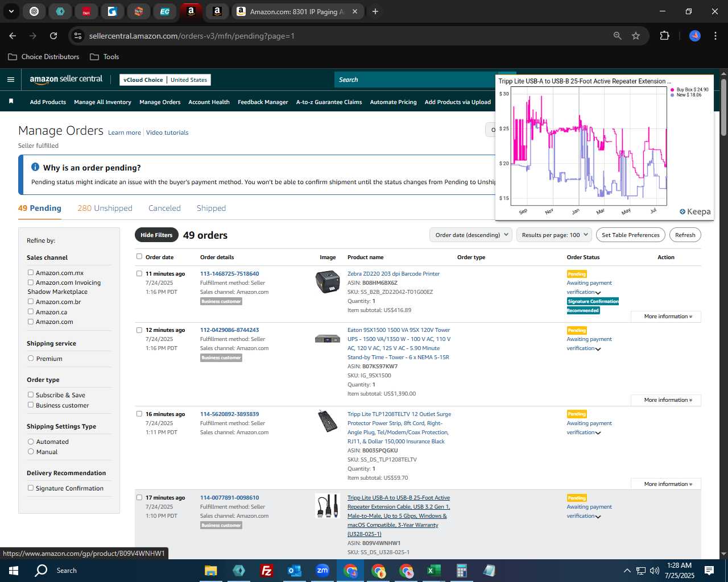This screenshot has height=582, width=728.
Task: Check the Amazon.ca sales channel filter
Action: click(x=31, y=311)
